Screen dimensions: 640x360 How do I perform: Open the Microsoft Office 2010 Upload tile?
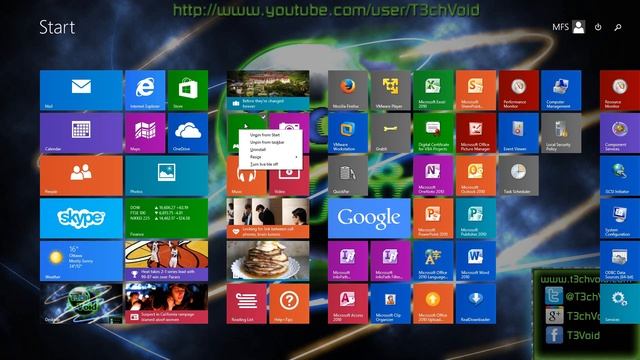pyautogui.click(x=433, y=304)
